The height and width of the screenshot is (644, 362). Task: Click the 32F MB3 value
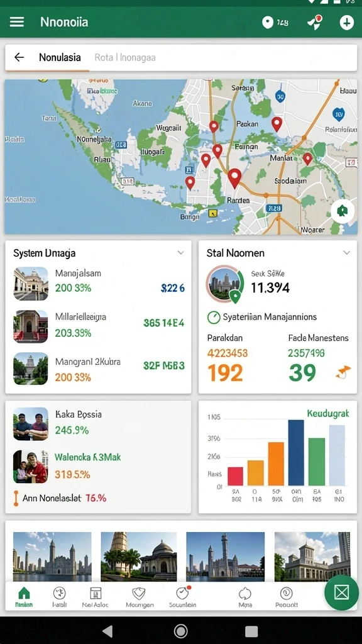(x=164, y=365)
